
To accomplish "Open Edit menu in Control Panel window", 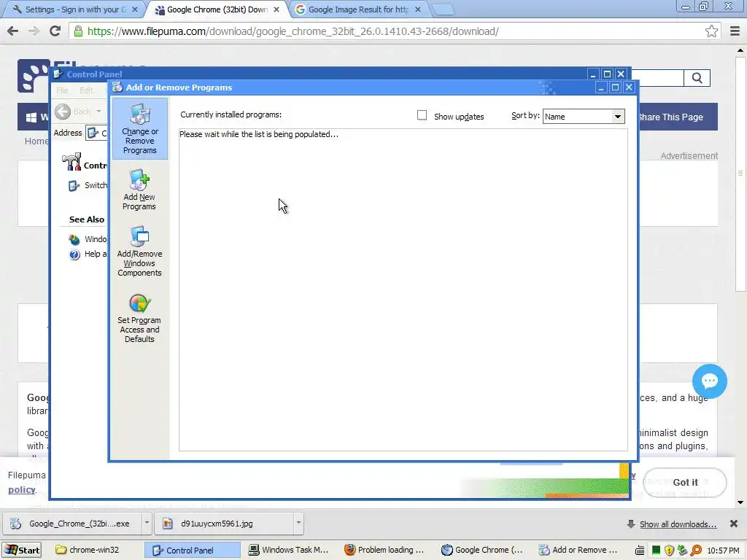I will 86,90.
